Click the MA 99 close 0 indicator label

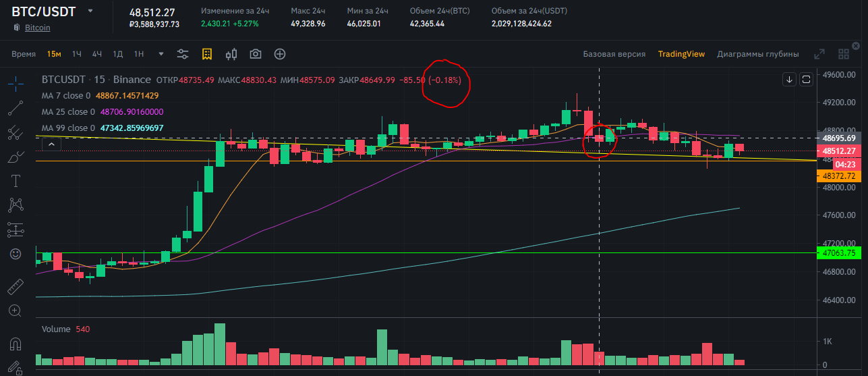click(x=69, y=128)
